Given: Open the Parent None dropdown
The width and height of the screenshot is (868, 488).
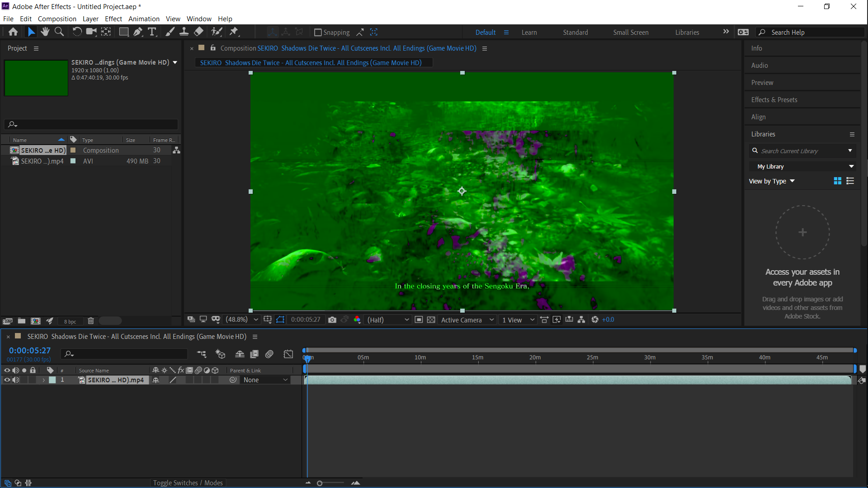Looking at the screenshot, I should [x=265, y=380].
